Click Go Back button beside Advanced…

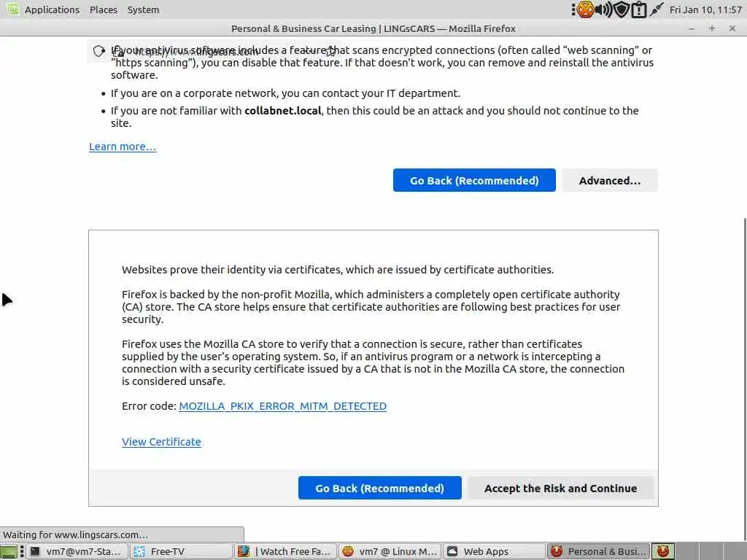[474, 181]
